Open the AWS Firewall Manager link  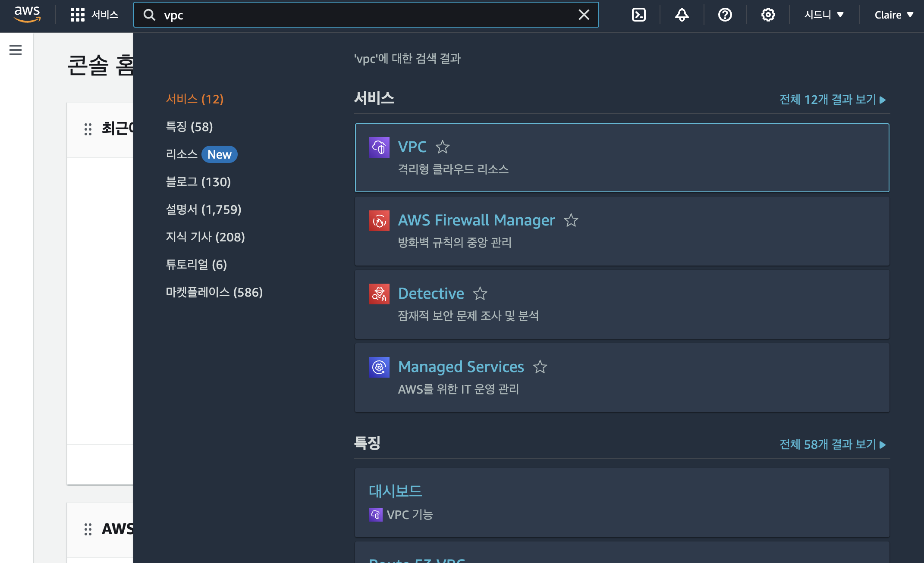tap(476, 220)
